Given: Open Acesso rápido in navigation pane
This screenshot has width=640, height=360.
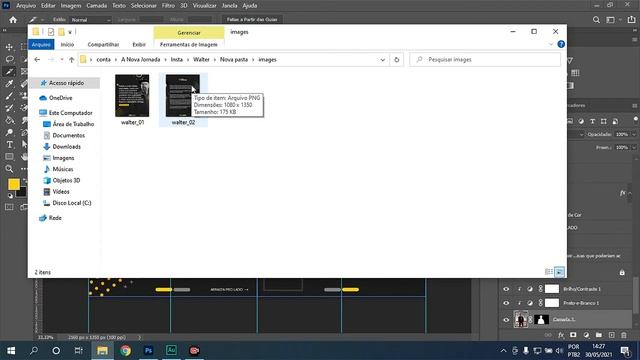Looking at the screenshot, I should click(65, 83).
